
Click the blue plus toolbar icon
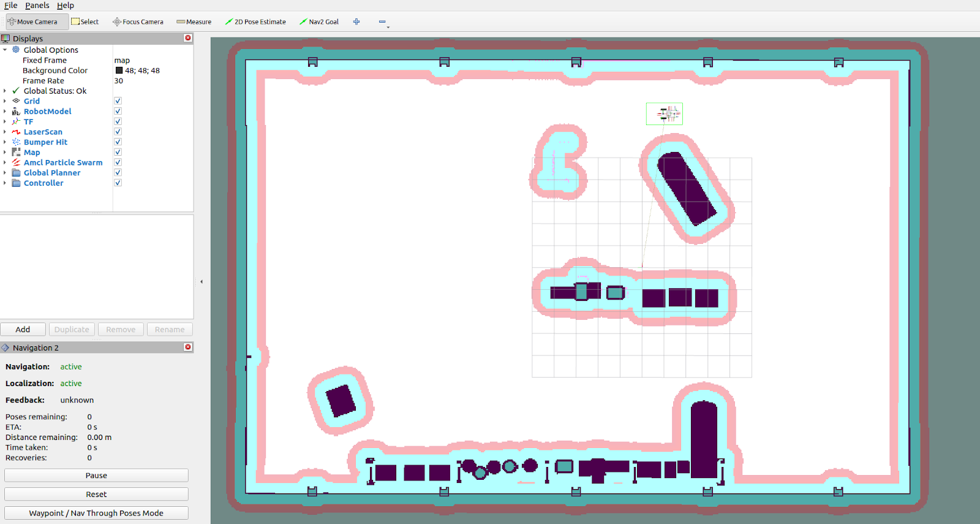[356, 21]
